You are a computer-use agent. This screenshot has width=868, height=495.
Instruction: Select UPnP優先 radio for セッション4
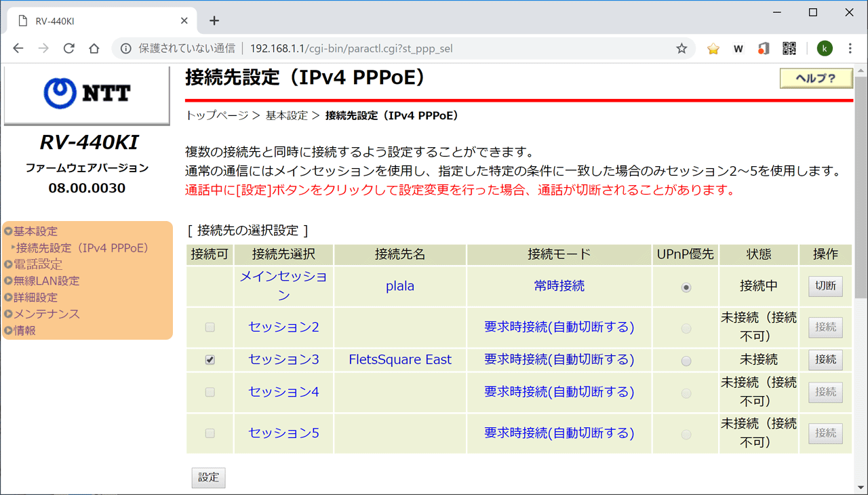(x=686, y=393)
